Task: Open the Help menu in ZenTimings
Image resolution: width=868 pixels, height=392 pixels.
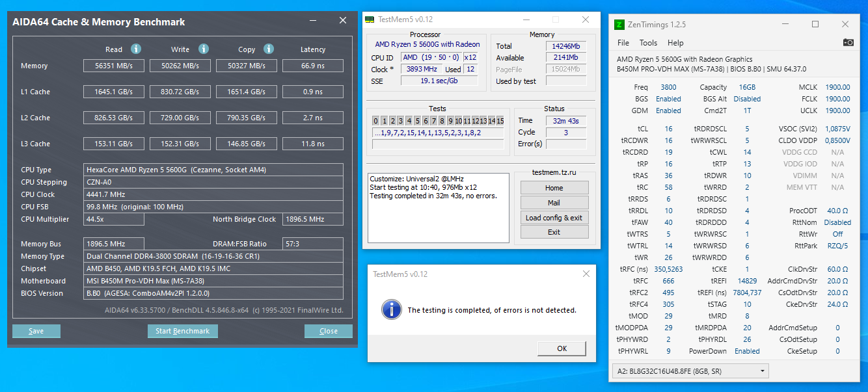Action: 675,43
